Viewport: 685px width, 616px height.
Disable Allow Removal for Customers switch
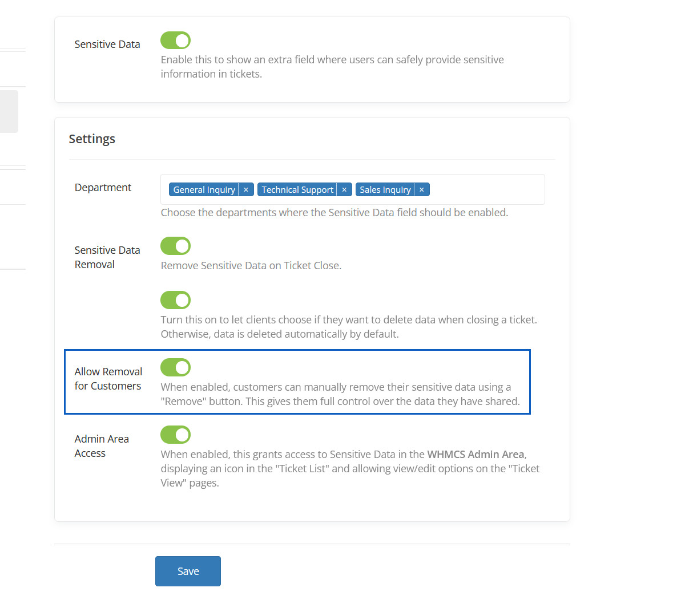pos(175,368)
